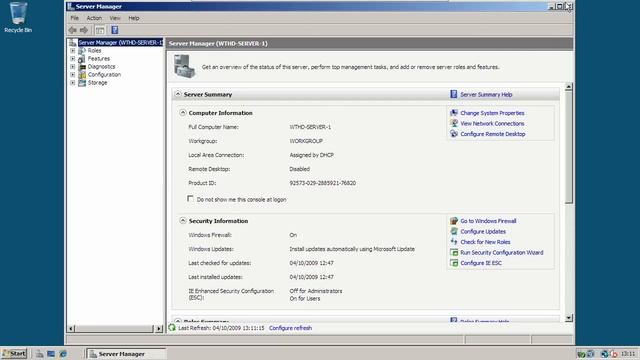Image resolution: width=640 pixels, height=360 pixels.
Task: Click the tree pane scroll right arrow
Action: (159, 329)
